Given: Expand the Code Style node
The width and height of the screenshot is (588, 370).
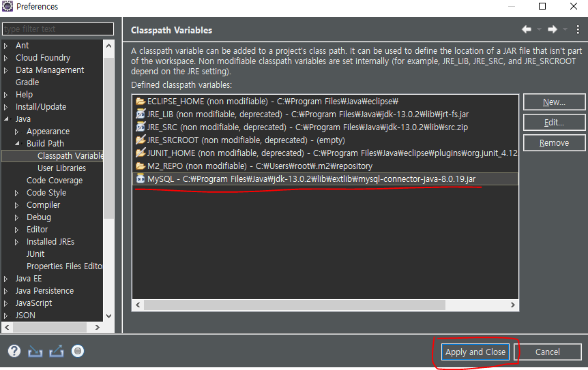Looking at the screenshot, I should (17, 193).
